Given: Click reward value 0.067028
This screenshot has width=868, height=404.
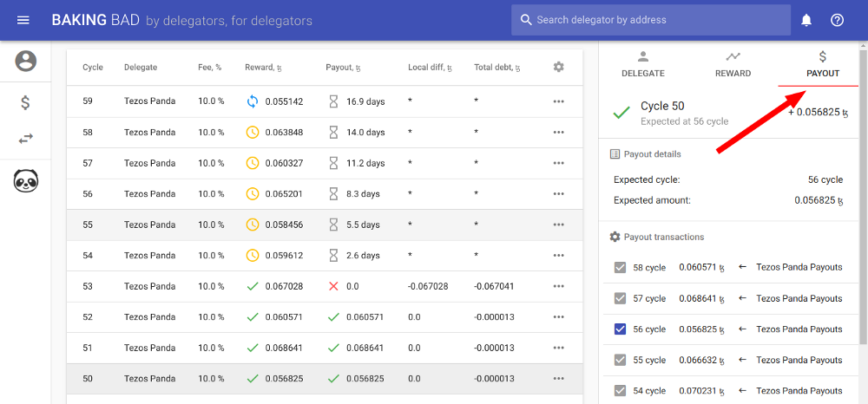Looking at the screenshot, I should pyautogui.click(x=284, y=286).
